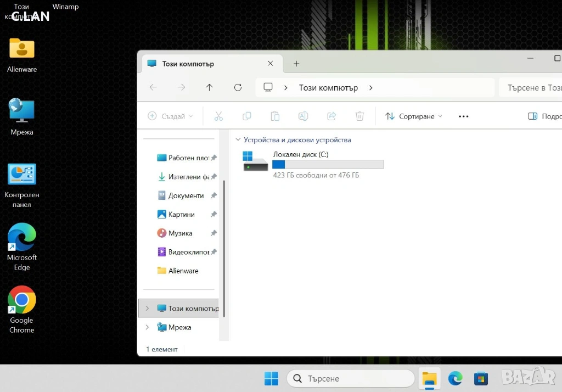Viewport: 562px width, 392px height.
Task: Expand the Мрежа tree node
Action: coord(147,327)
